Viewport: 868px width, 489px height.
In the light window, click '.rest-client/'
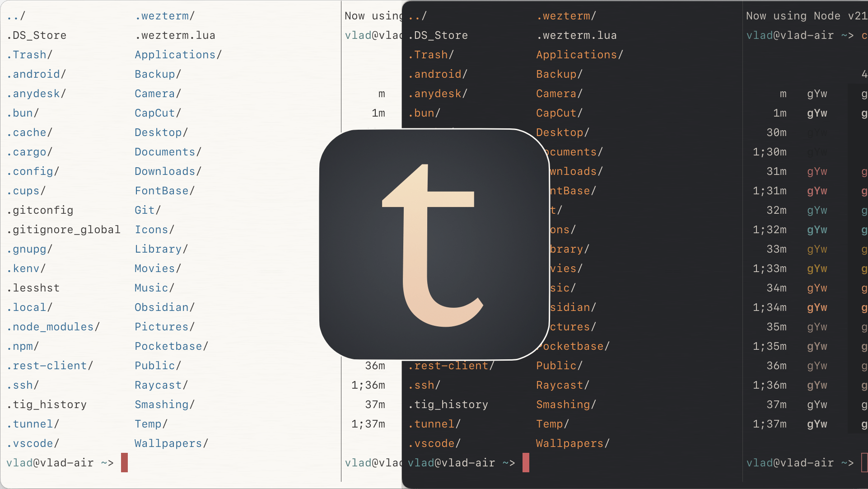point(50,366)
